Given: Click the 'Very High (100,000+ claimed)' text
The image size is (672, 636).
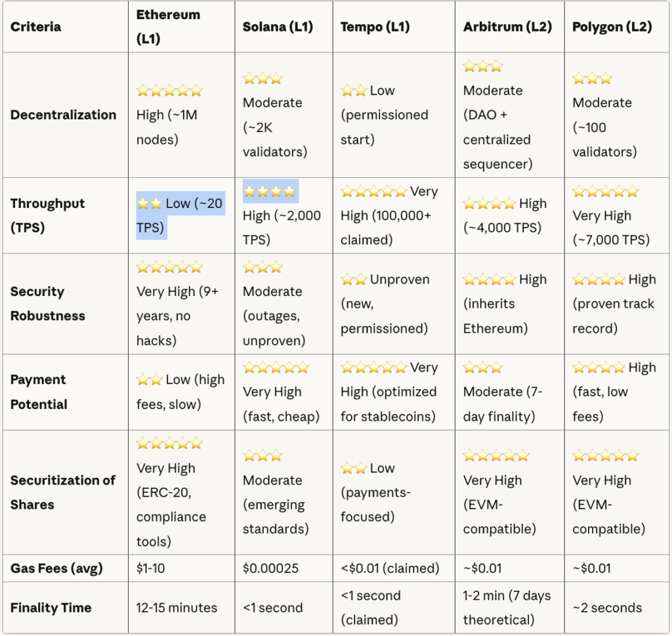Looking at the screenshot, I should click(x=389, y=215).
